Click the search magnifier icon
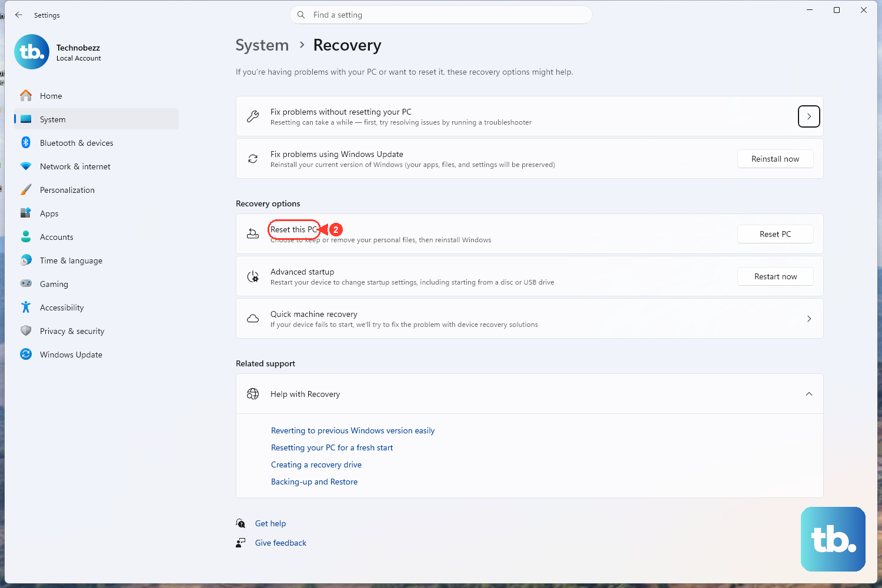 pyautogui.click(x=301, y=15)
